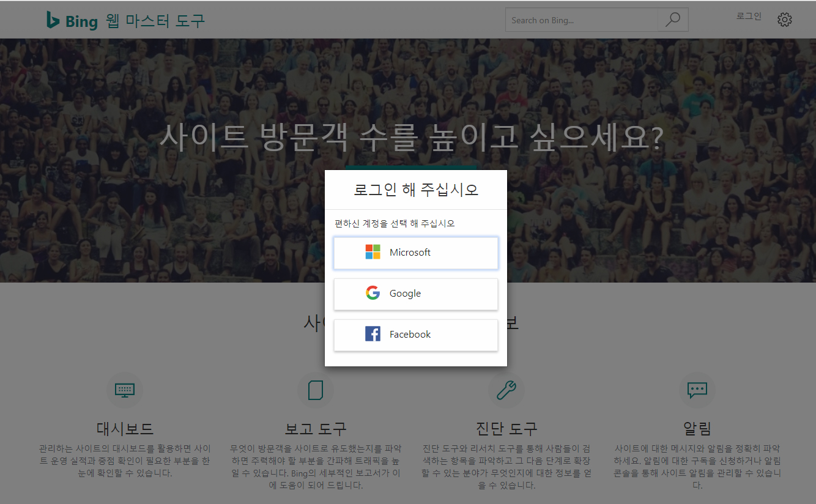Click the 진단 도구 wrench icon
This screenshot has width=816, height=504.
[506, 390]
